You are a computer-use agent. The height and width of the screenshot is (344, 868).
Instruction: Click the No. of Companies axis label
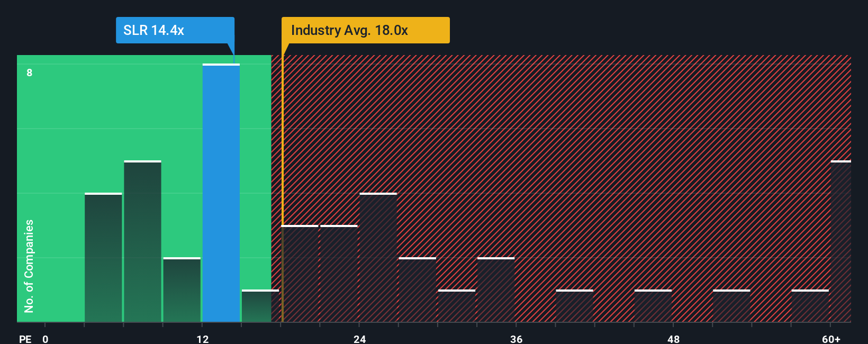29,266
